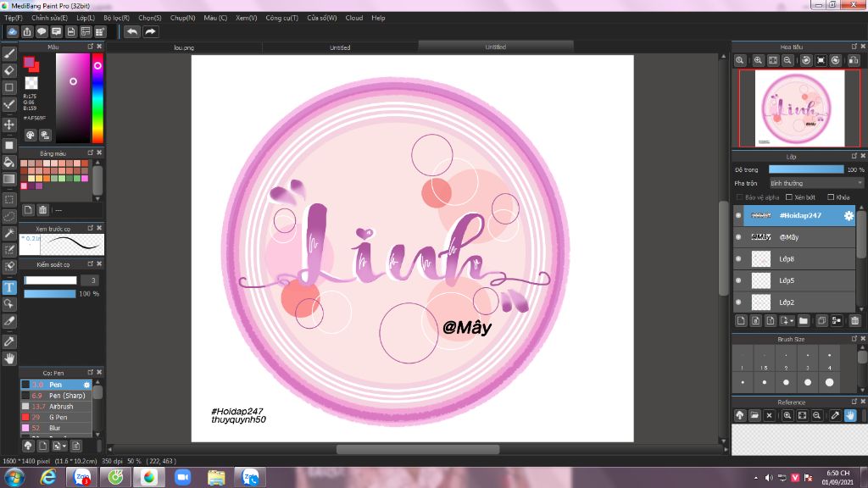Hide the Lớp5 layer

click(x=738, y=280)
